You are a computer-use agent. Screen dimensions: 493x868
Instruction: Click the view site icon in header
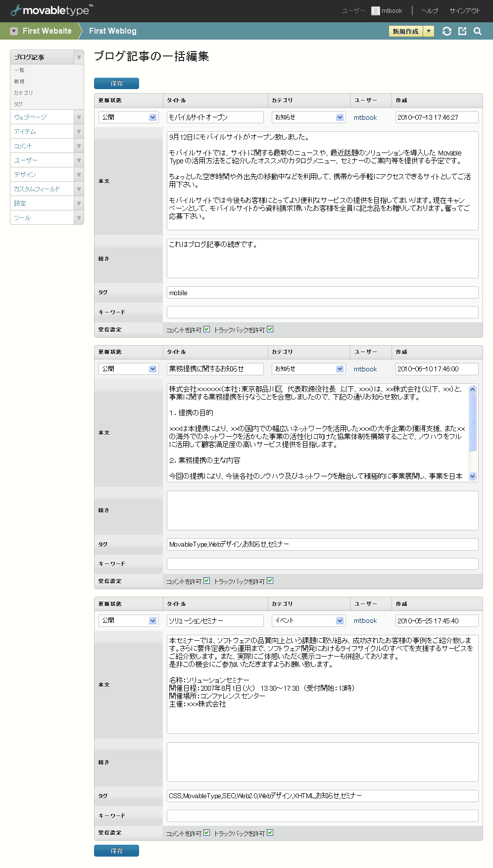tap(462, 31)
